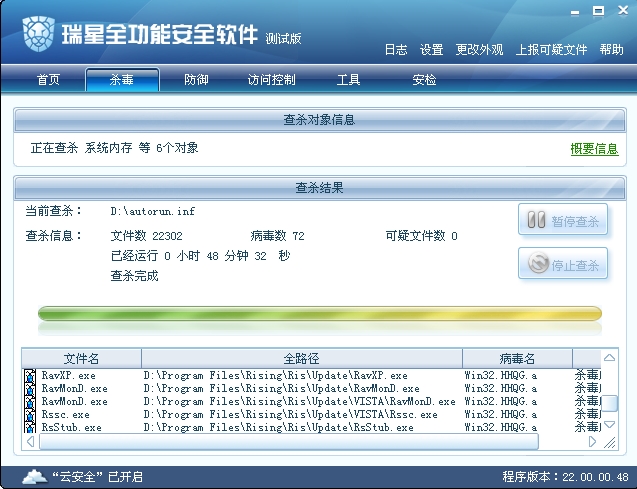Maximize the Rising window
This screenshot has height=489, width=637.
(x=598, y=11)
